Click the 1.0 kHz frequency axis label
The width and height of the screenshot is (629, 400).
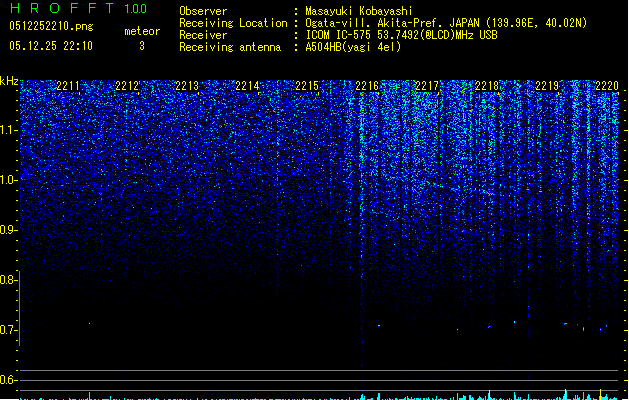[x=8, y=180]
